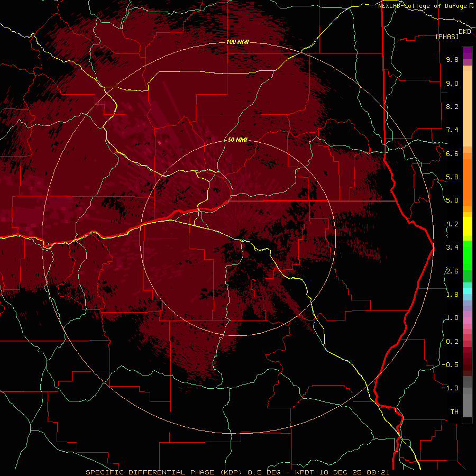Select the cyan band of the color bar
Image resolution: width=476 pixels, height=476 pixels.
(x=467, y=290)
